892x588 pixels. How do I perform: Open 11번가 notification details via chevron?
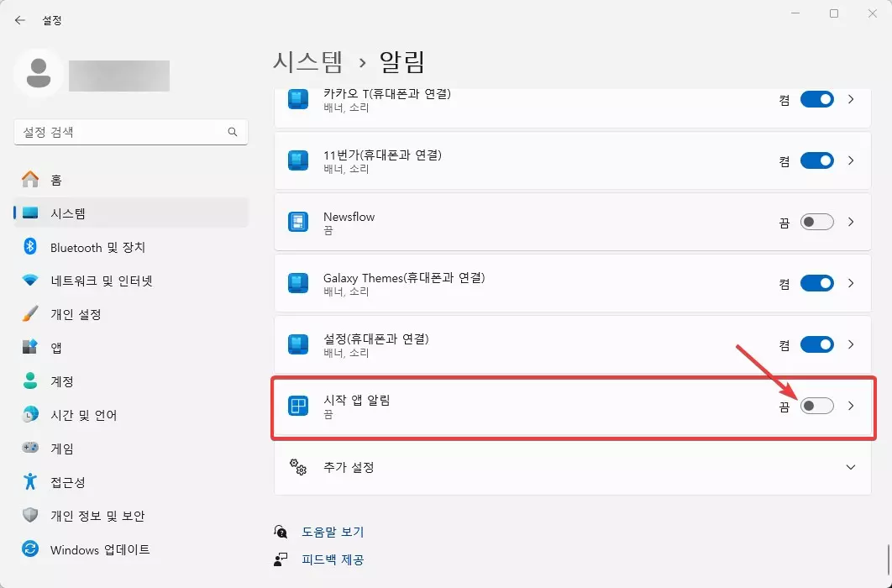pyautogui.click(x=851, y=160)
